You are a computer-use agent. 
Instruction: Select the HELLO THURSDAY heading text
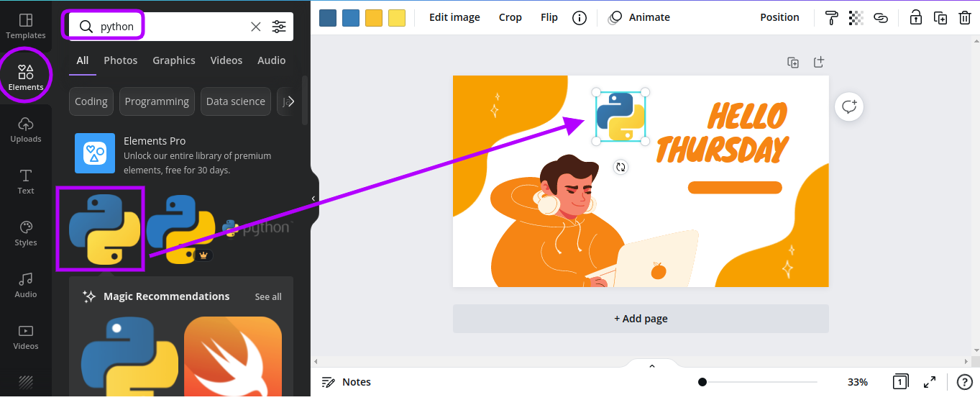(x=723, y=134)
